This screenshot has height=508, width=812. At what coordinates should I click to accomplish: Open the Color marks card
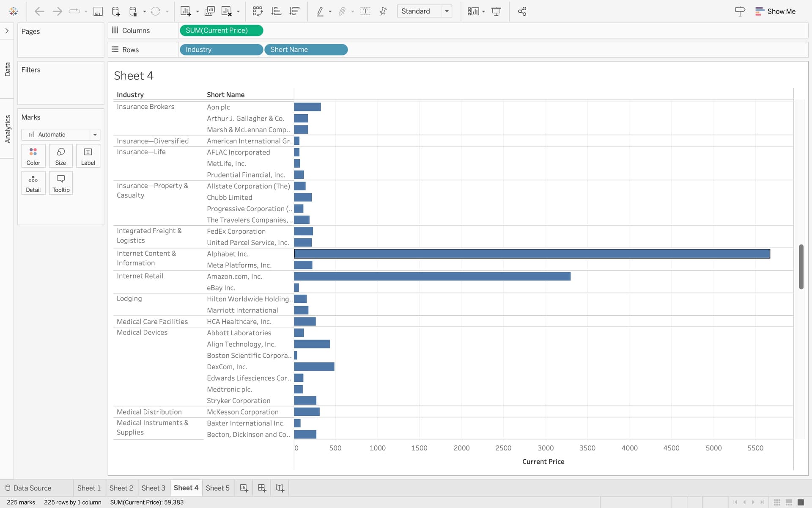33,156
